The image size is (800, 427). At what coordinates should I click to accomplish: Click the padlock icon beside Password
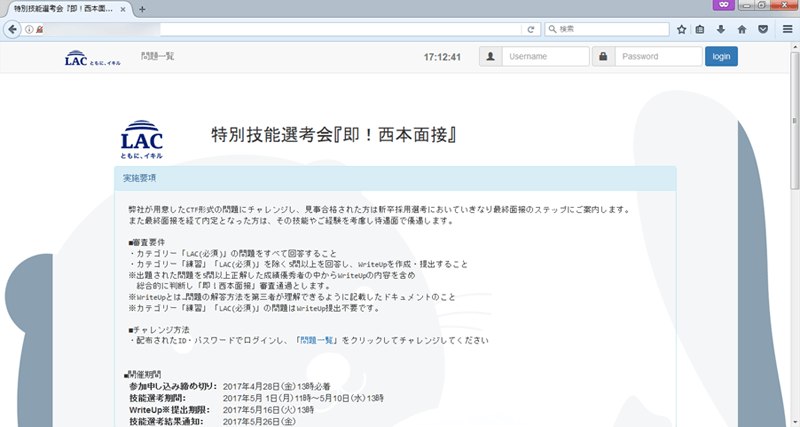pos(603,57)
